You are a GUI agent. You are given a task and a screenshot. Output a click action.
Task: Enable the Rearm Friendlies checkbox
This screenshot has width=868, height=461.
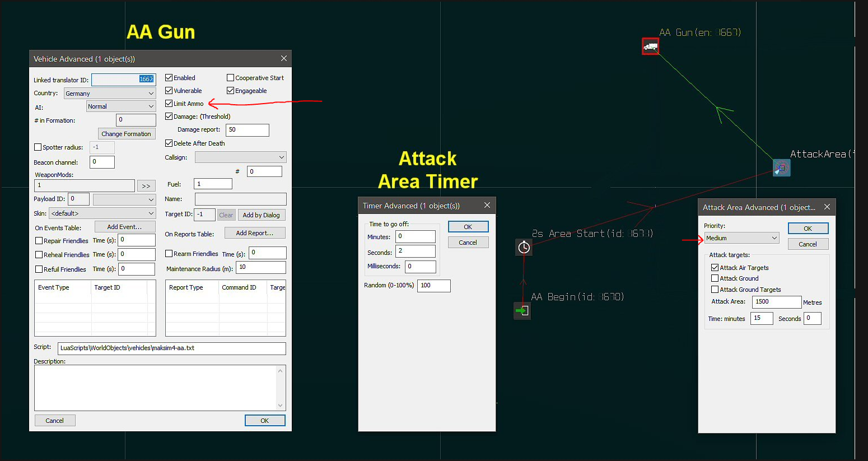pyautogui.click(x=169, y=254)
